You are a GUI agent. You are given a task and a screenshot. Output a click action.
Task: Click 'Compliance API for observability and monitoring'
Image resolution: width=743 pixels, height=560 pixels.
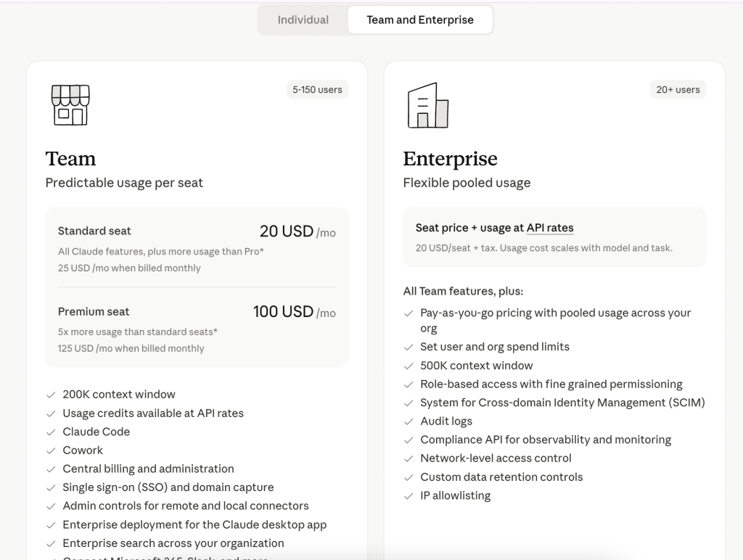[x=546, y=440]
